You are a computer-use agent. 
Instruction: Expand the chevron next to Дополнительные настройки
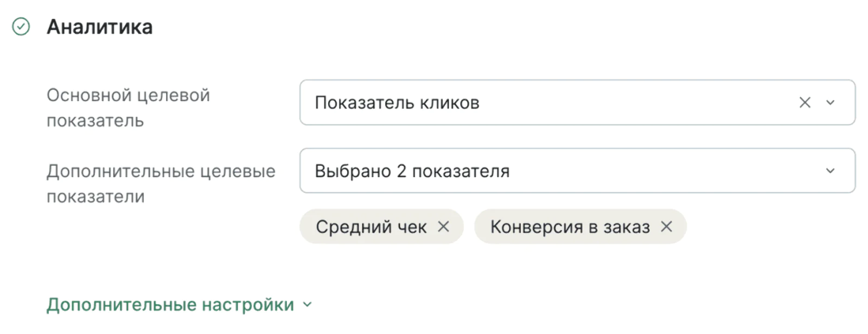308,305
